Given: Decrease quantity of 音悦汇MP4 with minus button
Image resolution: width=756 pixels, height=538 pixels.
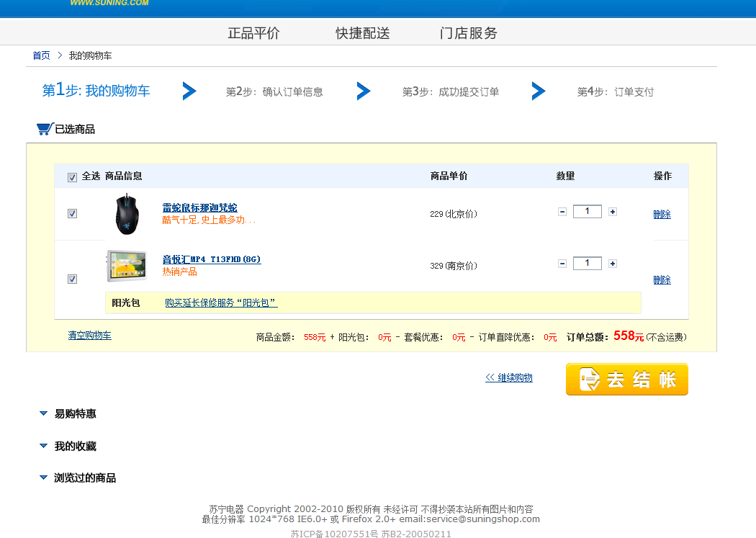Looking at the screenshot, I should [562, 263].
